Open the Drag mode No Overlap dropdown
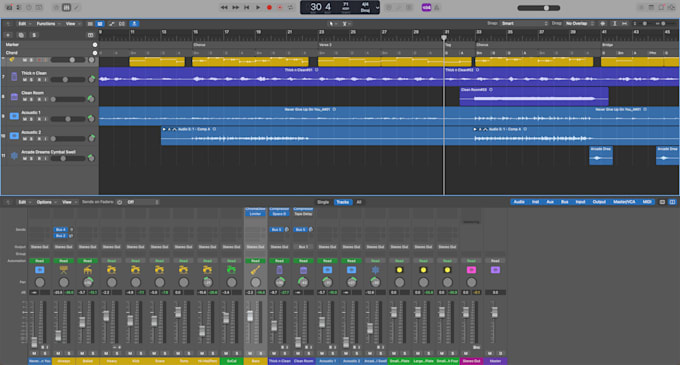Viewport: 680px width, 365px height. (579, 23)
